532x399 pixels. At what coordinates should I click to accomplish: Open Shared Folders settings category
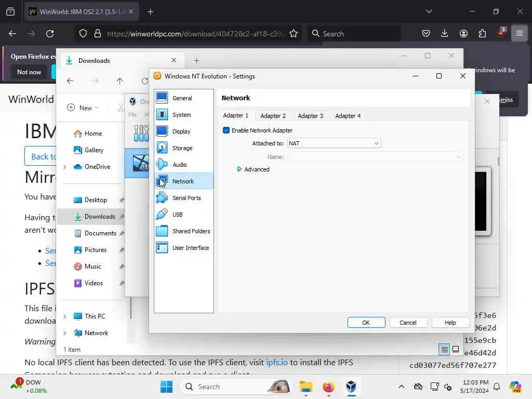(183, 231)
